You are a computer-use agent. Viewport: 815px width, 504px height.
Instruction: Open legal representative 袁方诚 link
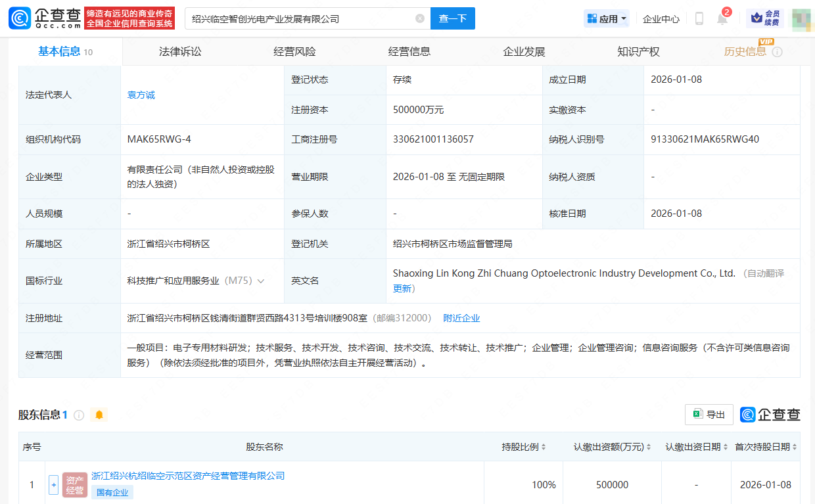(141, 95)
